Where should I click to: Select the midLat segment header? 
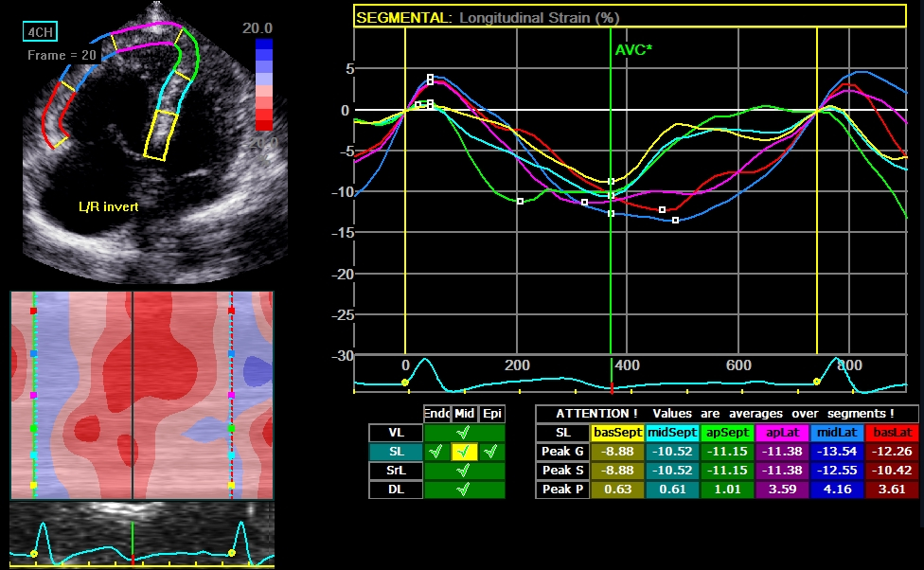coord(835,433)
